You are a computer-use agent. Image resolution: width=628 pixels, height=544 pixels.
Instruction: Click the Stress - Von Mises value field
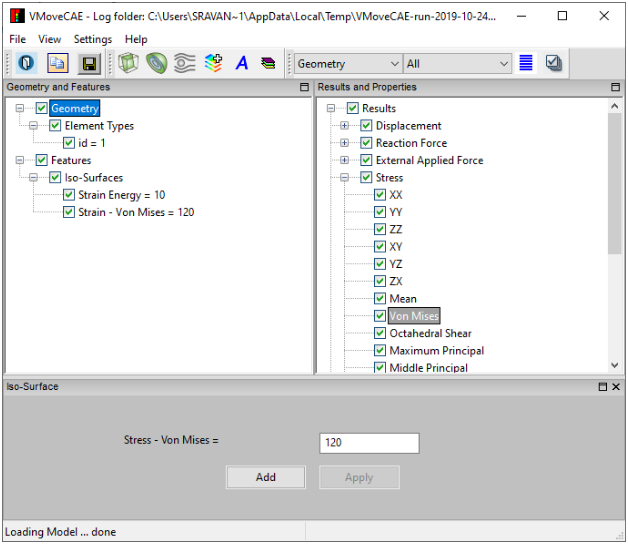click(369, 442)
